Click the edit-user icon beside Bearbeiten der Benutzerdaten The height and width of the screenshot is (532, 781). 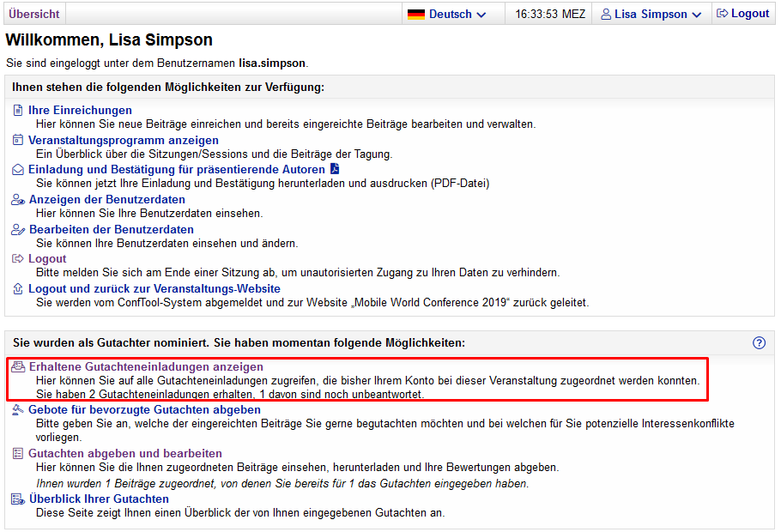tap(18, 230)
